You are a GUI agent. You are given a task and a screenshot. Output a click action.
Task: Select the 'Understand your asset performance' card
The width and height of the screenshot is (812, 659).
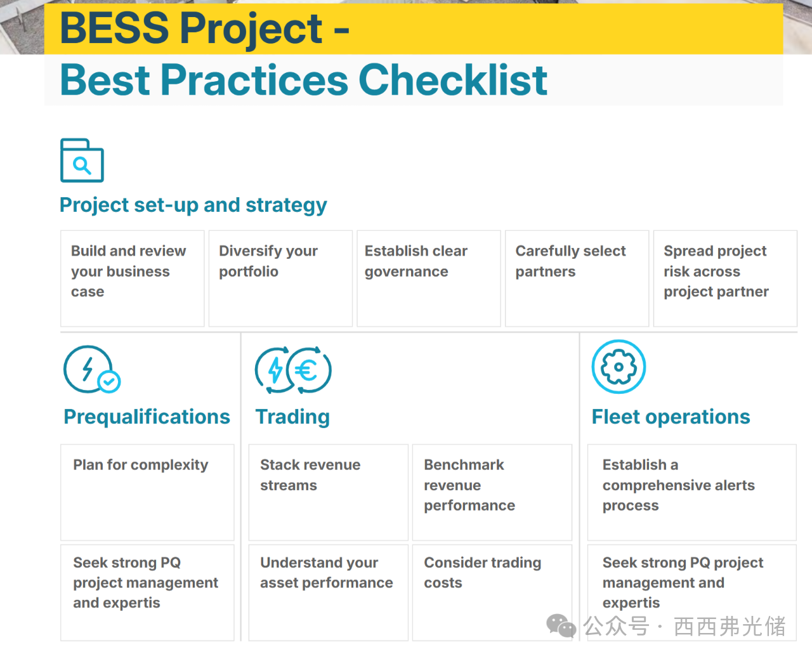(x=328, y=592)
